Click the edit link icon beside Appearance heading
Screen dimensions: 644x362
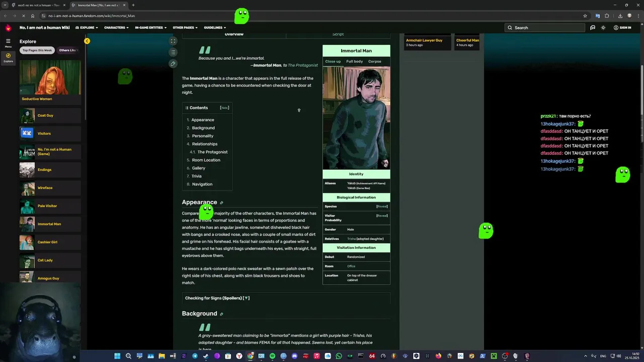point(221,203)
